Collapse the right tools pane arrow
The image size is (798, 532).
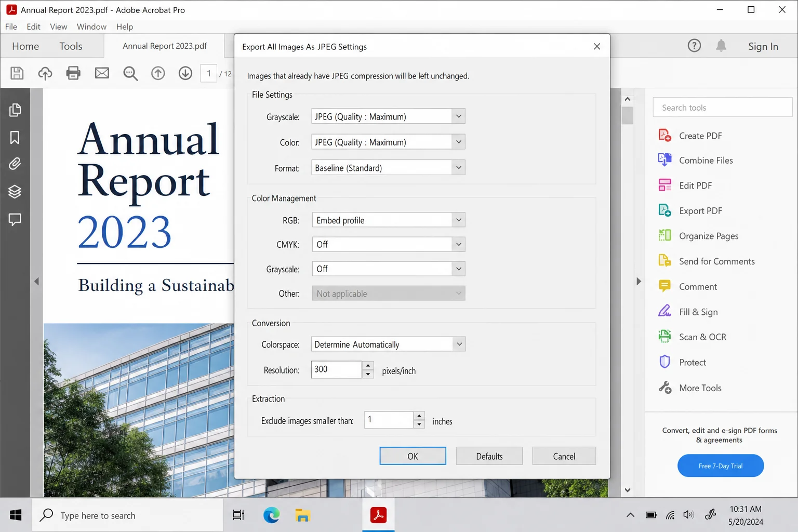(x=639, y=282)
